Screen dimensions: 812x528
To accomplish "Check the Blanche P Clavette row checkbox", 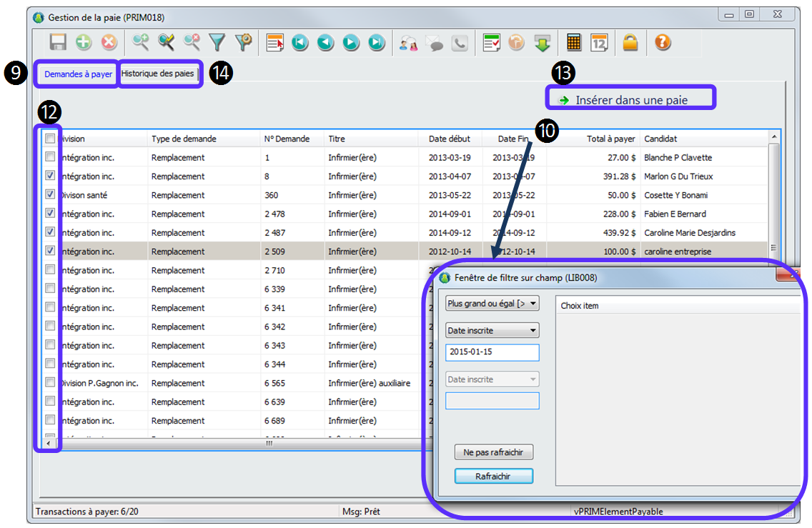I will (50, 157).
